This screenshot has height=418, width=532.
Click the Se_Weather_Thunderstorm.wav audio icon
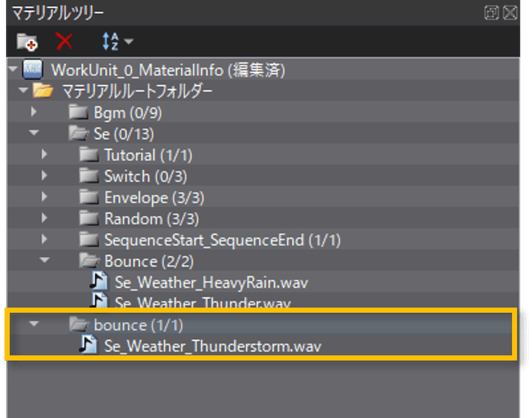coord(88,345)
